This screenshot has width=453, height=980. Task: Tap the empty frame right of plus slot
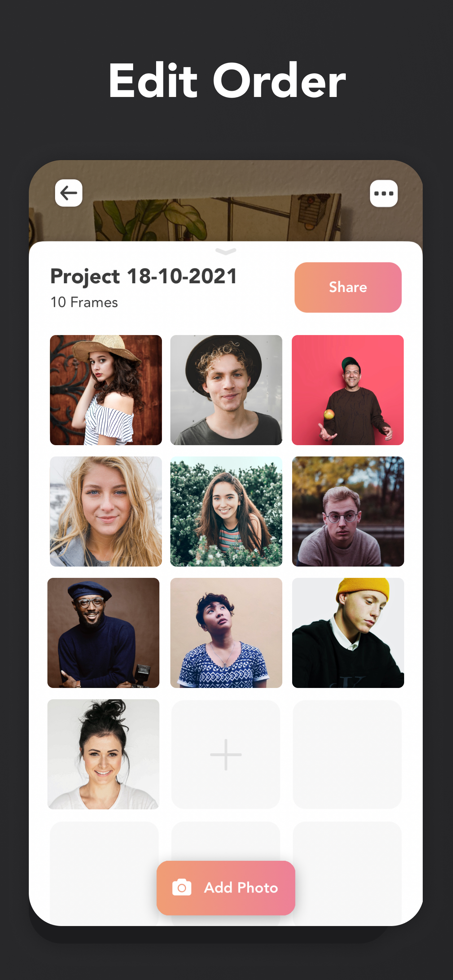[x=347, y=754]
